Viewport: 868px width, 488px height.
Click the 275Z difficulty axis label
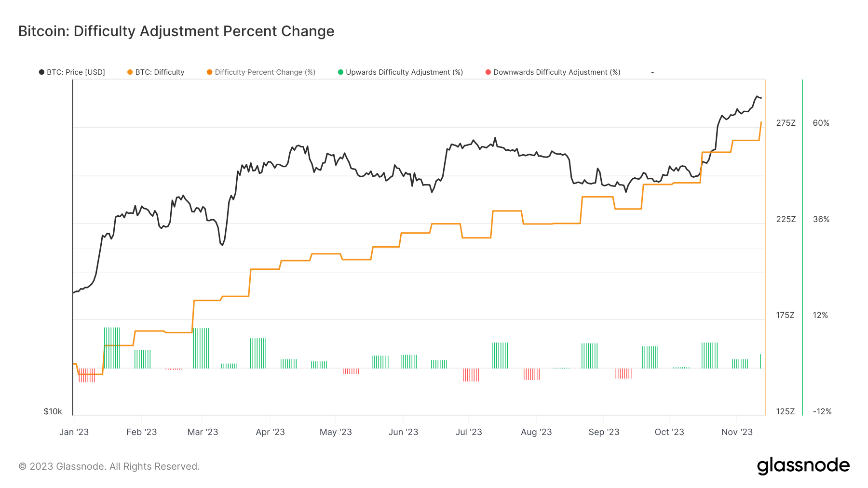pyautogui.click(x=786, y=123)
